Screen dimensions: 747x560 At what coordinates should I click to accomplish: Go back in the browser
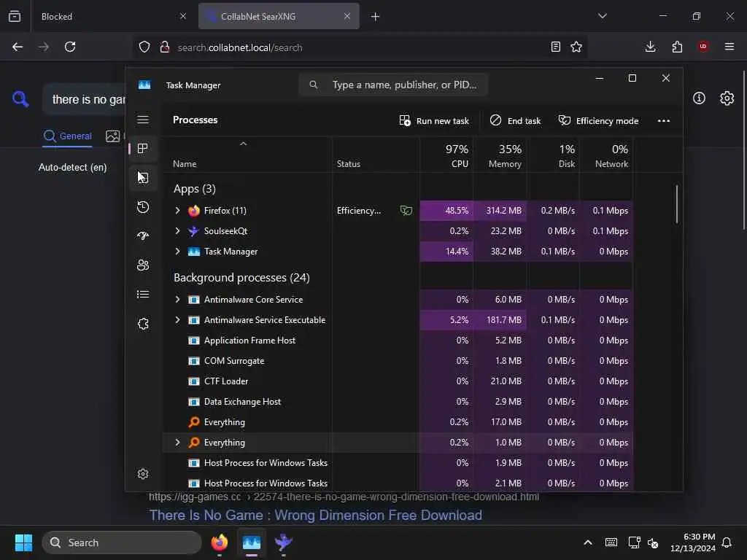point(18,47)
